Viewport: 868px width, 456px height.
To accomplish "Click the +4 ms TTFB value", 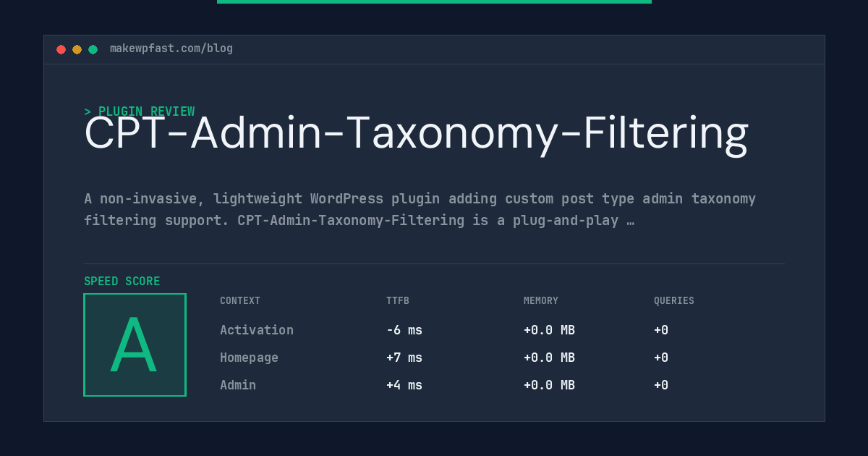I will [x=404, y=385].
